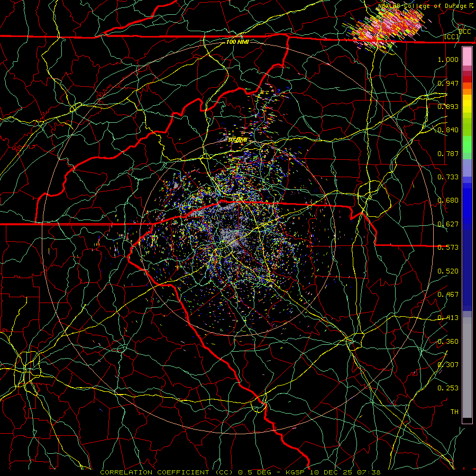Viewport: 476px width, 476px height.
Task: Click the DCC label above the legend
Action: 465,32
